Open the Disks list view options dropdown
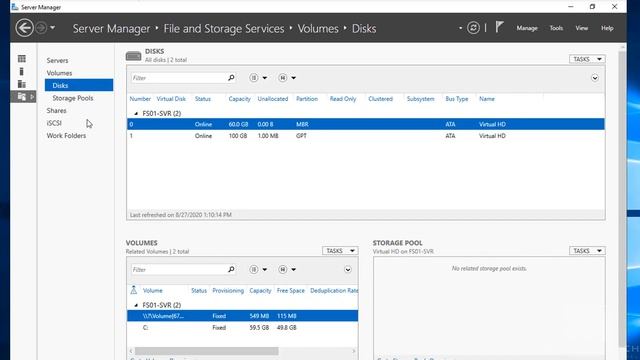The width and height of the screenshot is (640, 360). [x=258, y=78]
